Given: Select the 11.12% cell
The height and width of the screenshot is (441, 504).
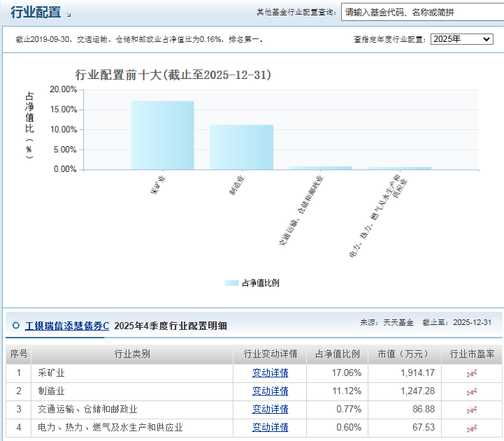Looking at the screenshot, I should click(337, 391).
